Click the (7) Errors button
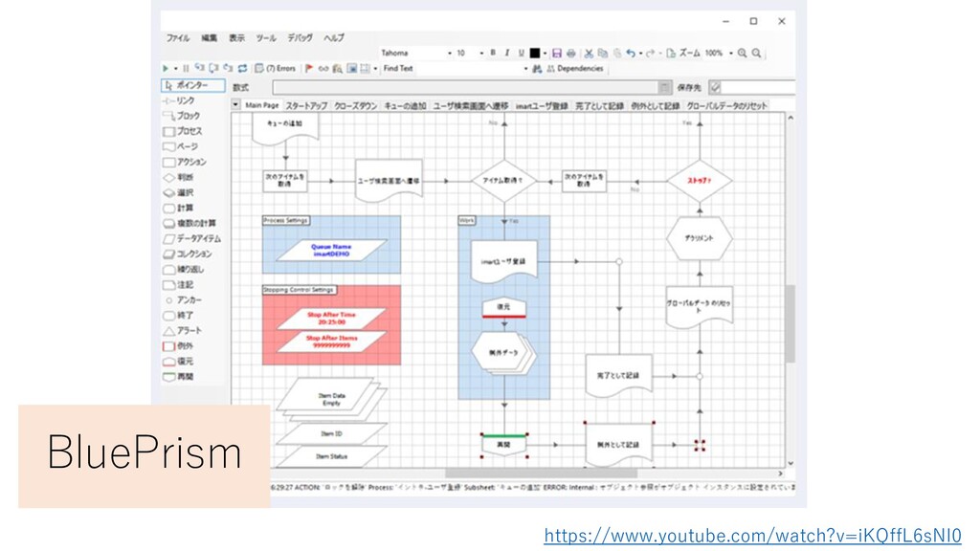 pyautogui.click(x=275, y=68)
